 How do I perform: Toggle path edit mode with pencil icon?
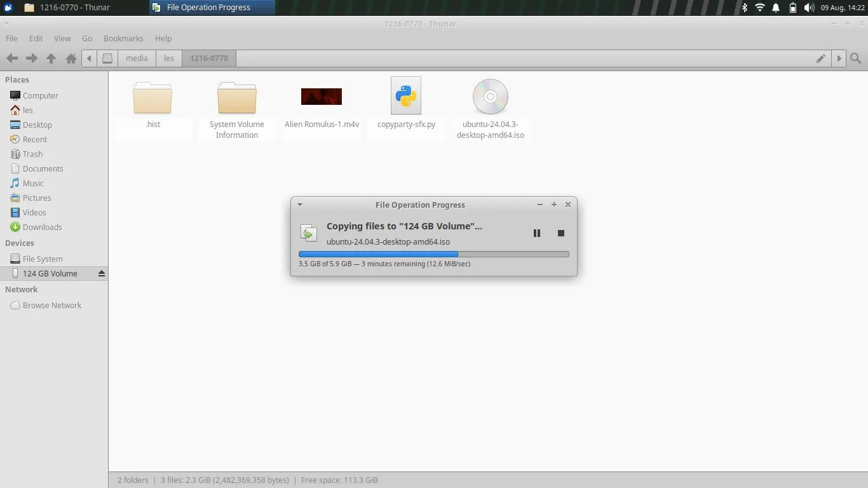[821, 58]
